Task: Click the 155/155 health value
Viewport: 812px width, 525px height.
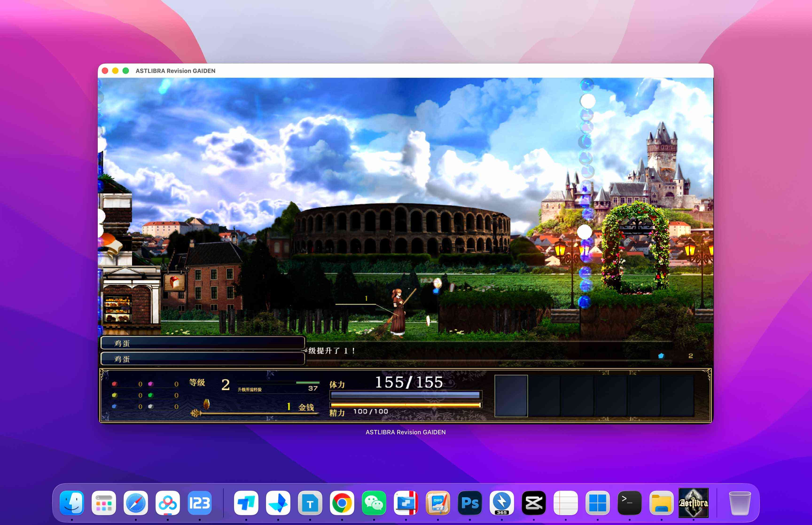Action: tap(409, 382)
